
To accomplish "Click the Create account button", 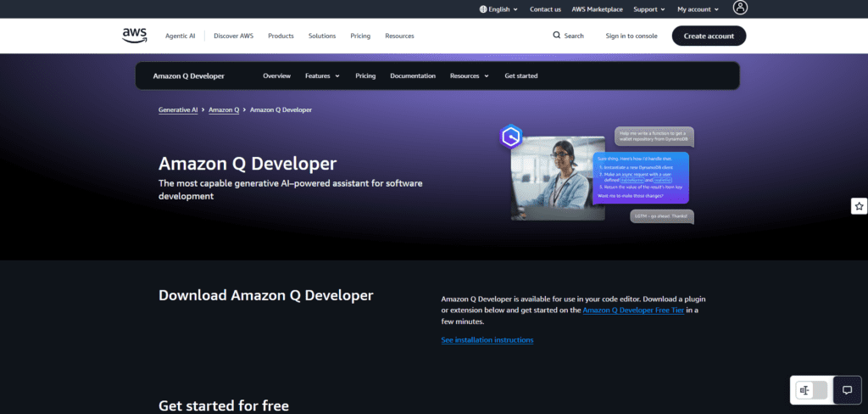I will [x=709, y=36].
